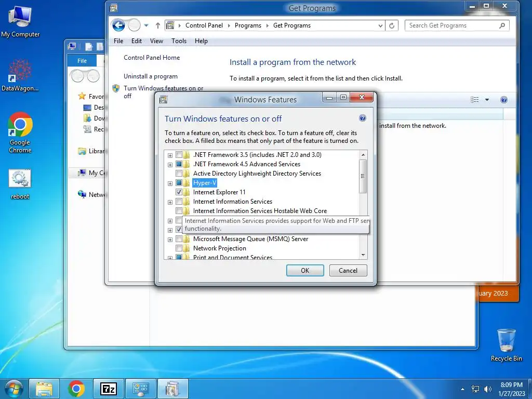Click the Programs and Features taskbar icon
Image resolution: width=532 pixels, height=399 pixels.
pyautogui.click(x=172, y=389)
